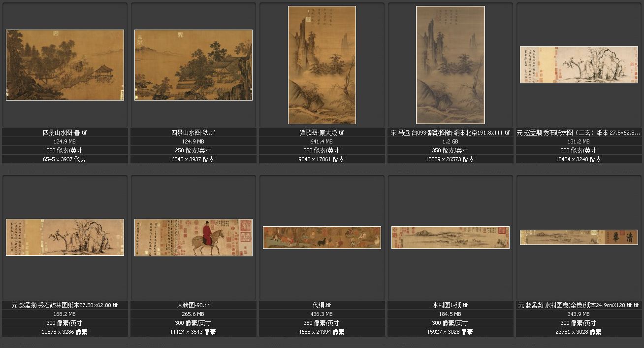Click the 131.2 MB file size label
This screenshot has height=348, width=644.
tap(579, 141)
